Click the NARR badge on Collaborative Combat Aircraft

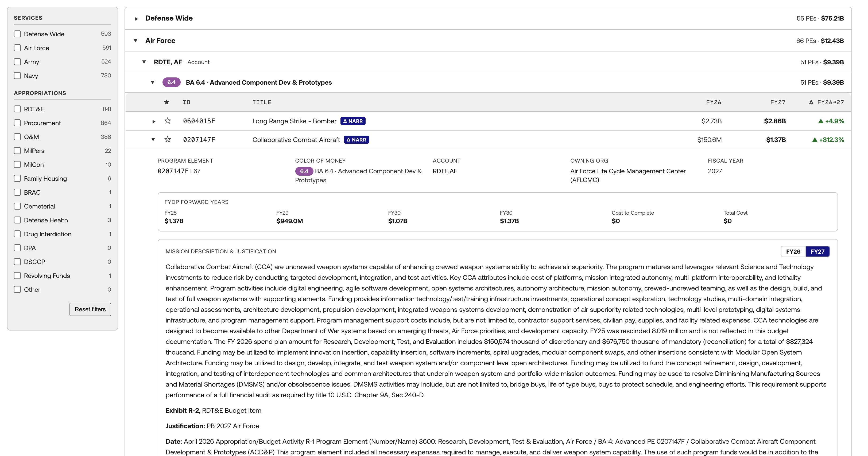(x=356, y=140)
